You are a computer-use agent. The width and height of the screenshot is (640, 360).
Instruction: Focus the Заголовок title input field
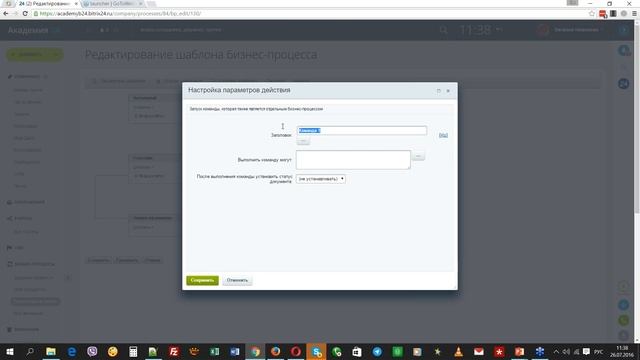(x=362, y=131)
